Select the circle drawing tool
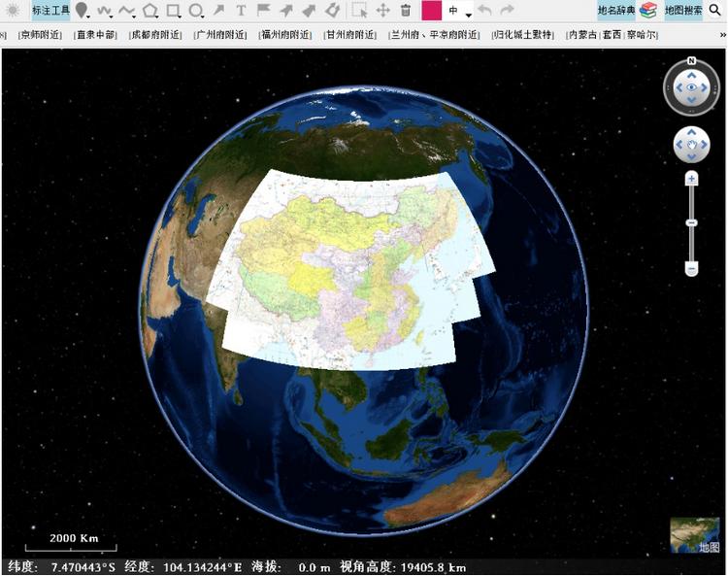This screenshot has height=576, width=728. click(195, 11)
